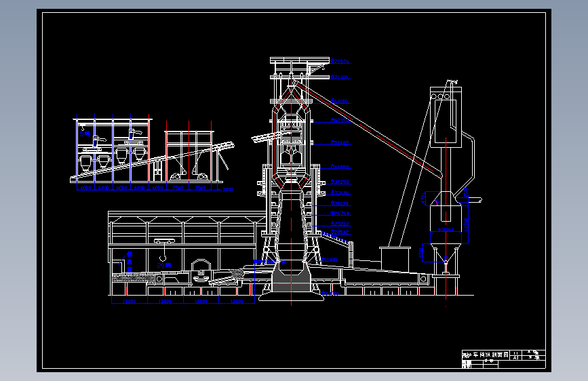The image size is (588, 381).
Task: Click the 20吨 crane hook label
Action: pos(164,266)
